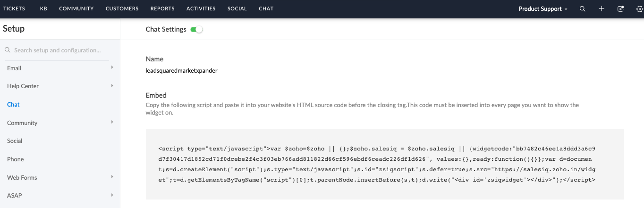Expand the Web Forms section arrow
Screen dimensions: 644x208
click(112, 177)
